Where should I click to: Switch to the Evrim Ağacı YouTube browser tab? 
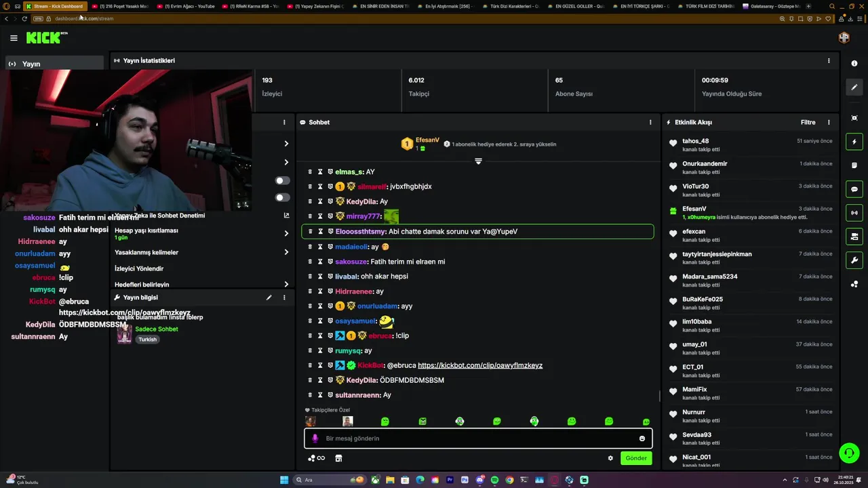tap(186, 6)
